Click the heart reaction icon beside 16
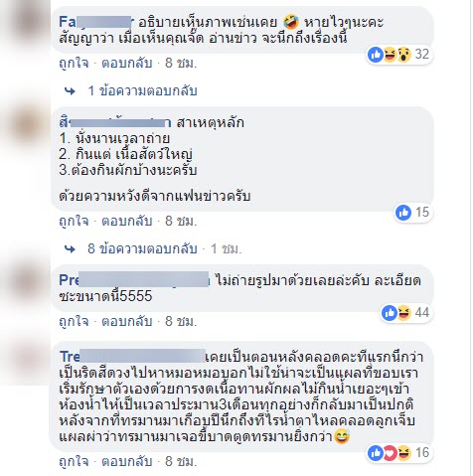The width and height of the screenshot is (473, 476). [x=390, y=453]
